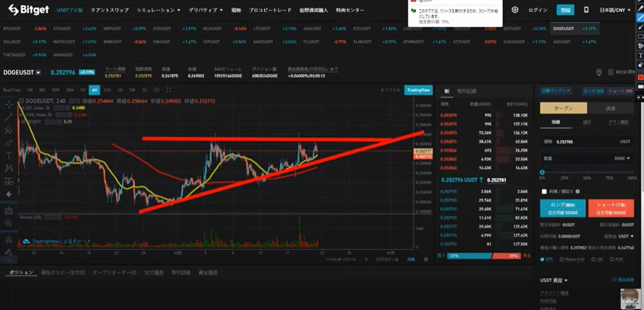Toggle the magnet mode icon

point(9,239)
